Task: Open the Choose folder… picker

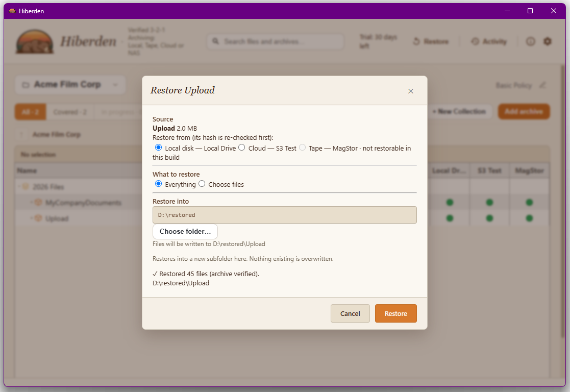Action: [185, 231]
